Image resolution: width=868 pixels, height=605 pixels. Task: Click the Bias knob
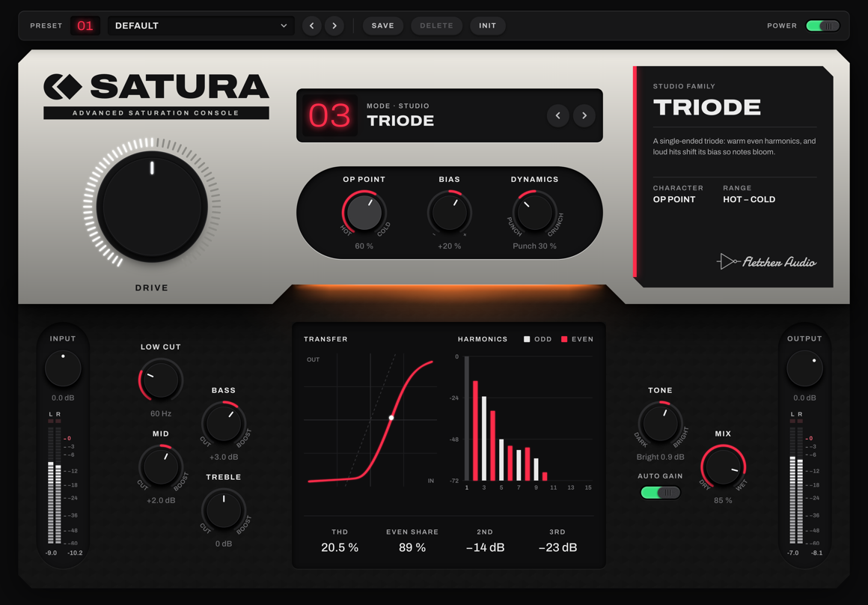[449, 212]
